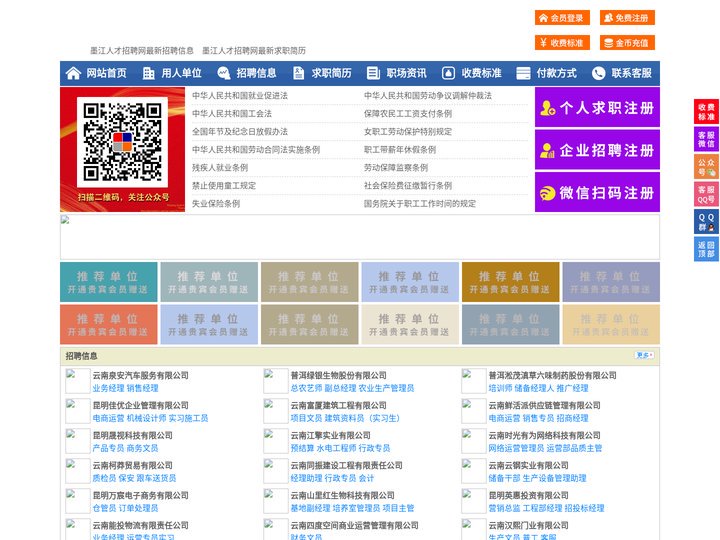Open 劳动保障监察条例 link

[396, 168]
